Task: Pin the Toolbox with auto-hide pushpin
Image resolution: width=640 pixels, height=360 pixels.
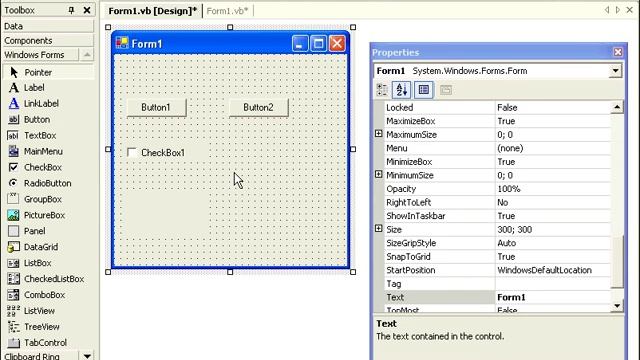Action: (x=71, y=10)
